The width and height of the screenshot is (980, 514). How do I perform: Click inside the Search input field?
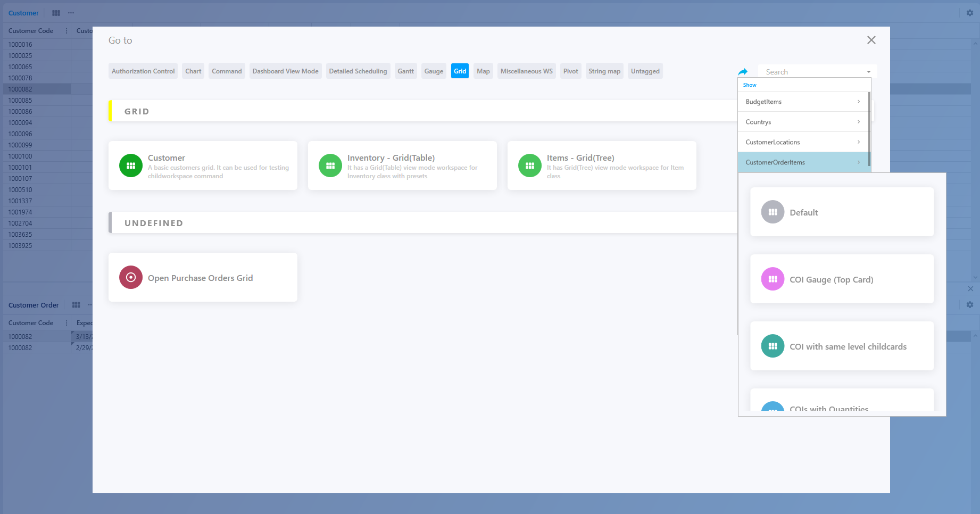(809, 71)
